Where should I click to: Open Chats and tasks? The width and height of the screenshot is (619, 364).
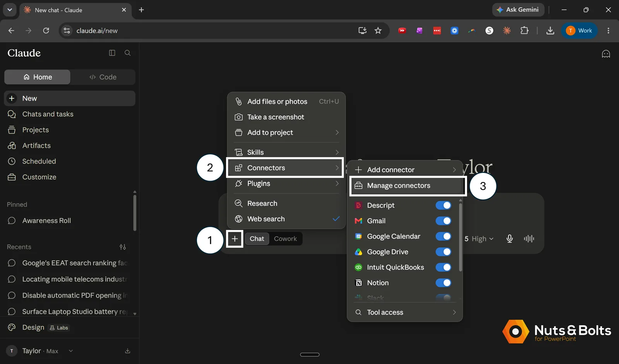(70, 114)
